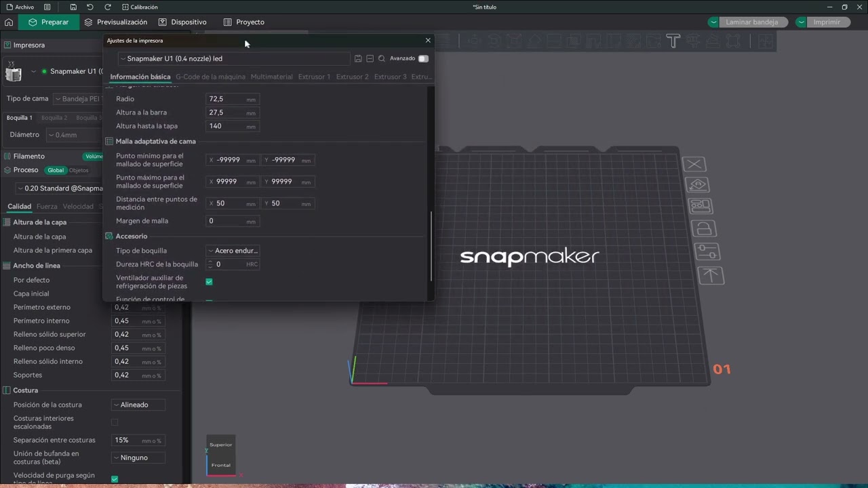Image resolution: width=868 pixels, height=488 pixels.
Task: Open the Calibración menu
Action: point(140,7)
